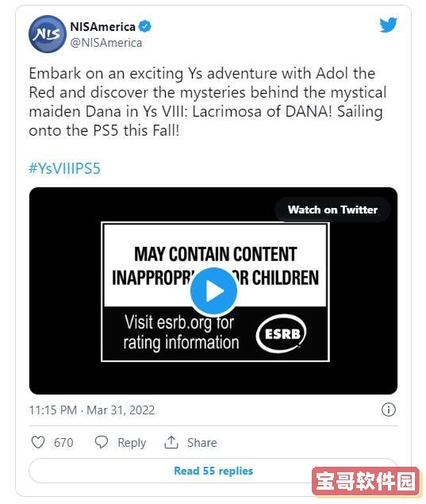This screenshot has height=504, width=426.
Task: Click the ESRB logo in the video
Action: tap(281, 333)
